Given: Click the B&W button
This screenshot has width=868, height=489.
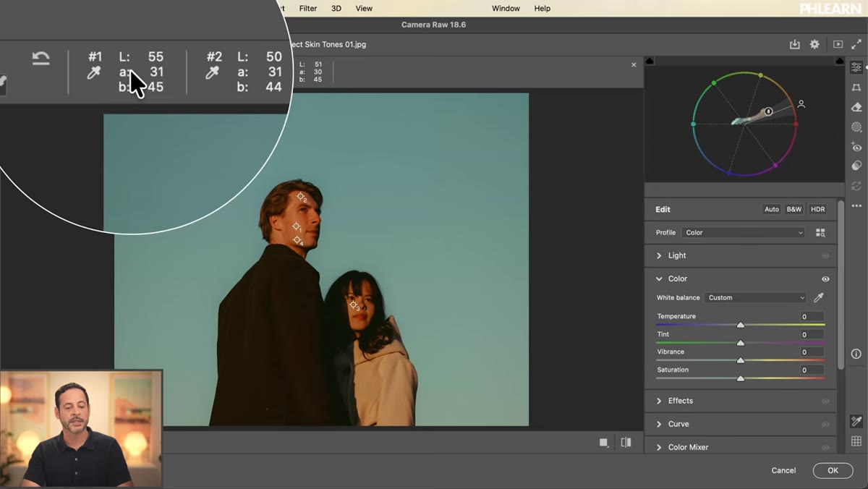Looking at the screenshot, I should (x=794, y=209).
